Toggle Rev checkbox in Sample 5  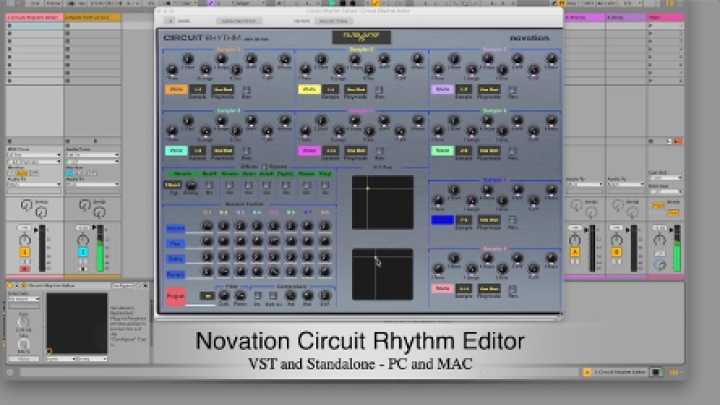pyautogui.click(x=379, y=151)
